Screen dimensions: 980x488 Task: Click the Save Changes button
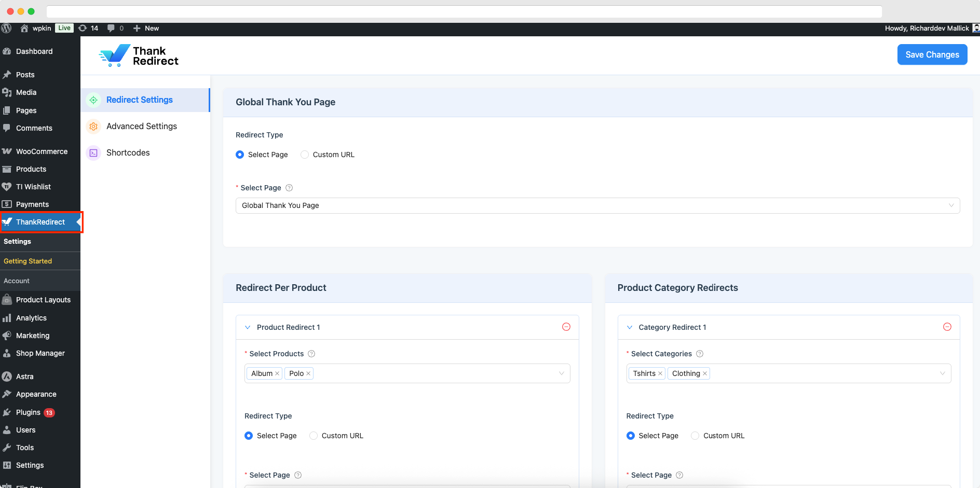(x=932, y=54)
